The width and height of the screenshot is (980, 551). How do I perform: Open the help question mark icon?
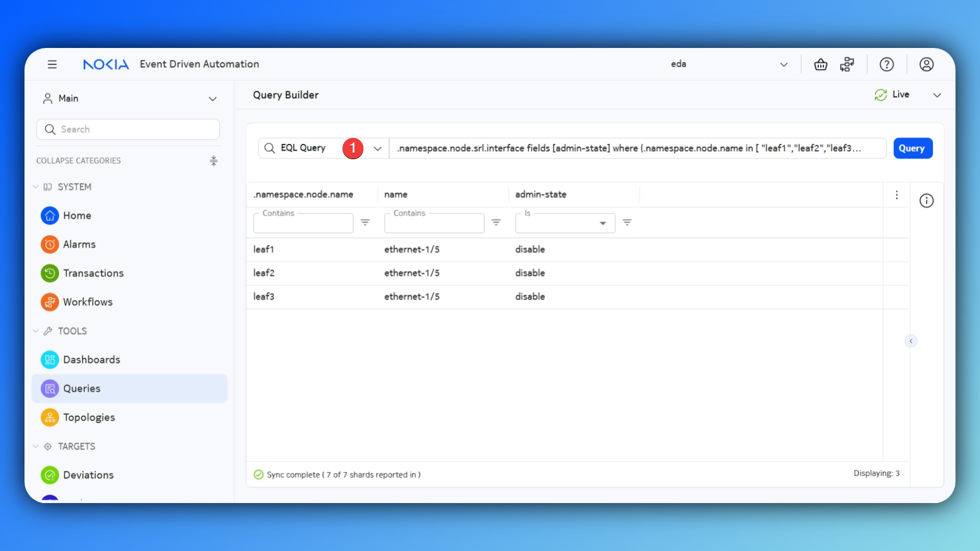click(x=887, y=64)
